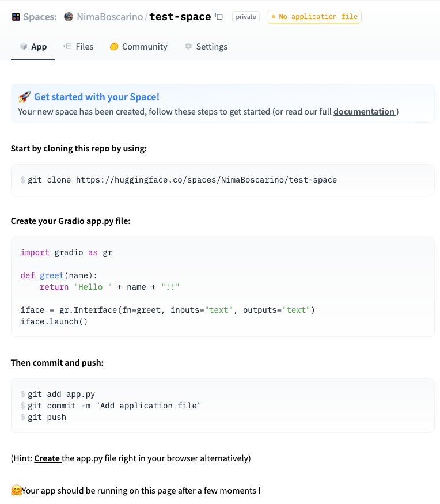440x504 pixels.
Task: Open the Spaces link
Action: point(40,17)
